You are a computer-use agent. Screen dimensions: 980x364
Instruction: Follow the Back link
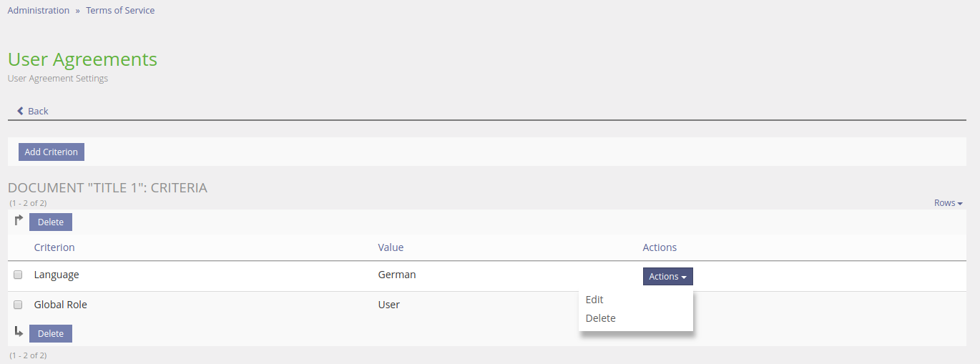tap(38, 111)
